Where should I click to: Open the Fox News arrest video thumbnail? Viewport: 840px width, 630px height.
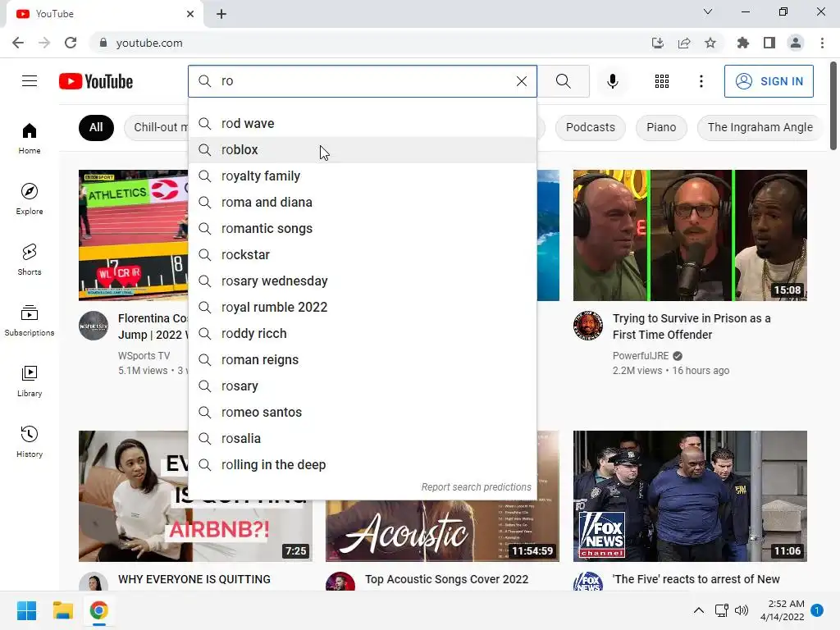[690, 496]
